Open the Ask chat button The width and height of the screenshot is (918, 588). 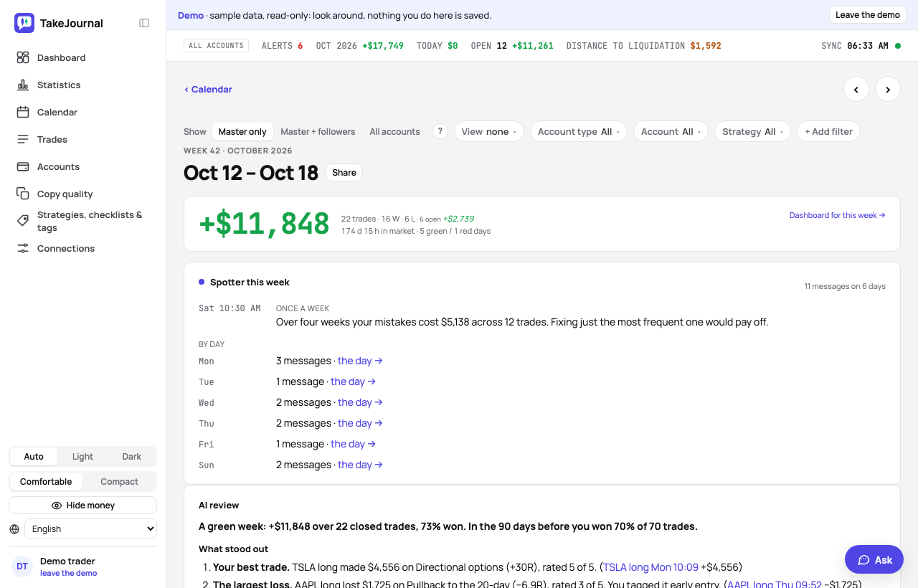[874, 560]
